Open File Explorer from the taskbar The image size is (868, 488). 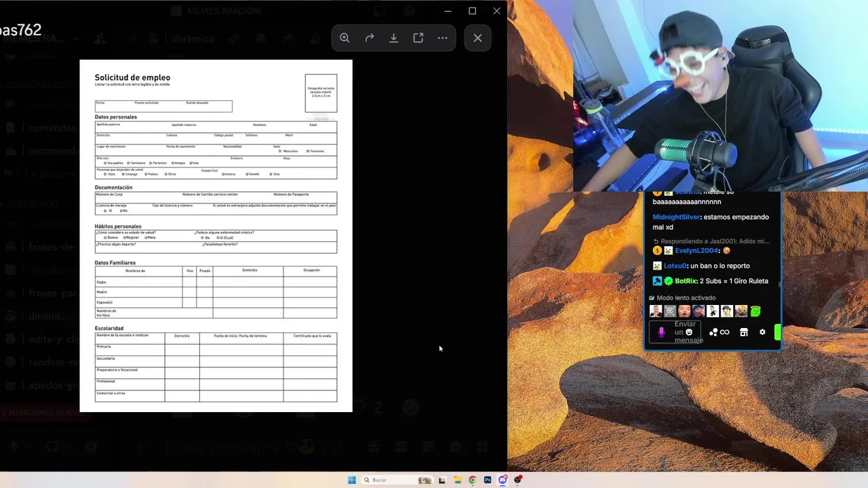coord(457,480)
